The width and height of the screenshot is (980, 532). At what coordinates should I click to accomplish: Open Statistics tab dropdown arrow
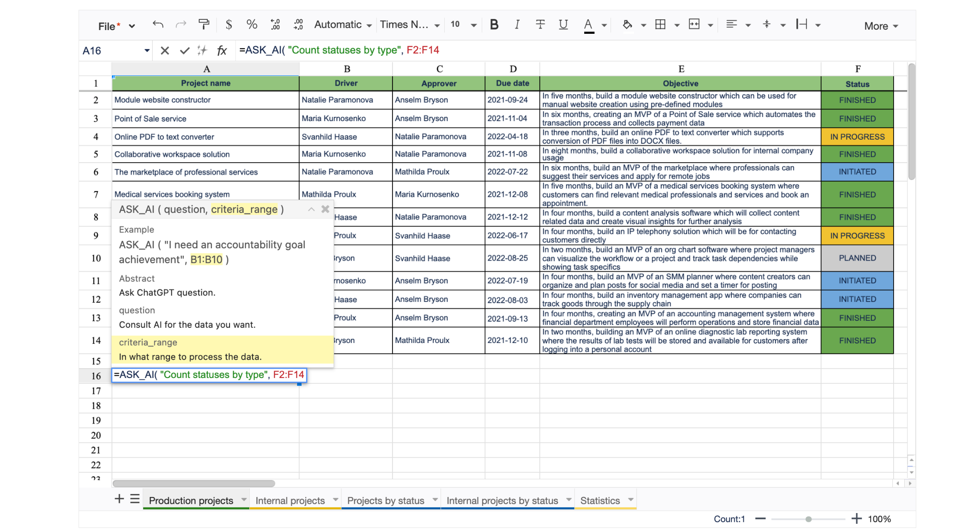(630, 499)
